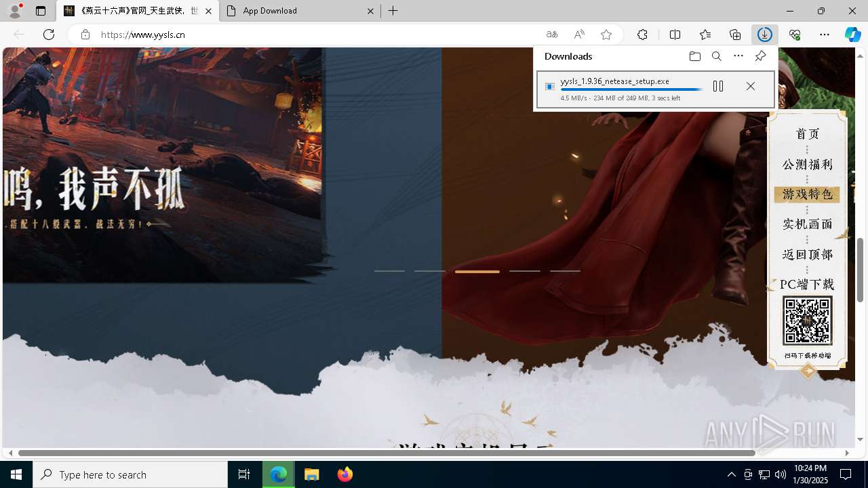Switch to the App Download tab
Viewport: 868px width, 488px height.
click(297, 11)
